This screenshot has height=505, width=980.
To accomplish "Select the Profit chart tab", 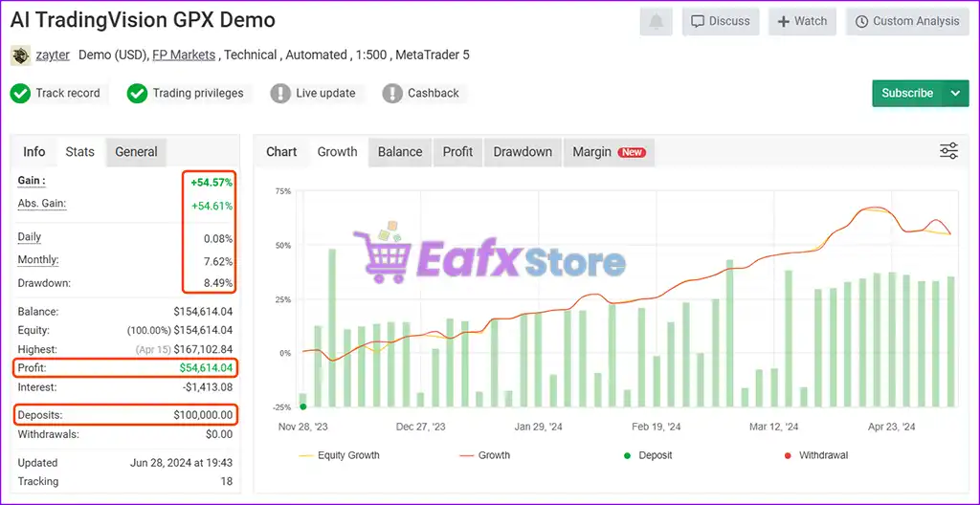I will tap(457, 152).
